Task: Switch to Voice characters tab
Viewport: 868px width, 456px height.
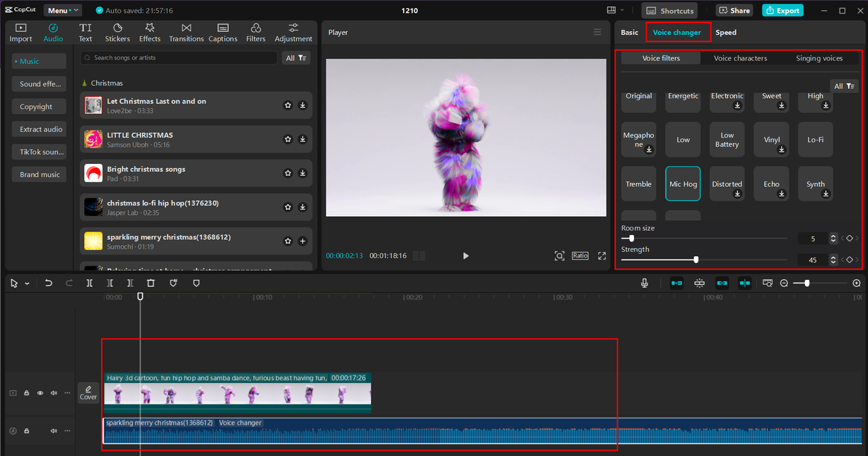Action: coord(740,58)
